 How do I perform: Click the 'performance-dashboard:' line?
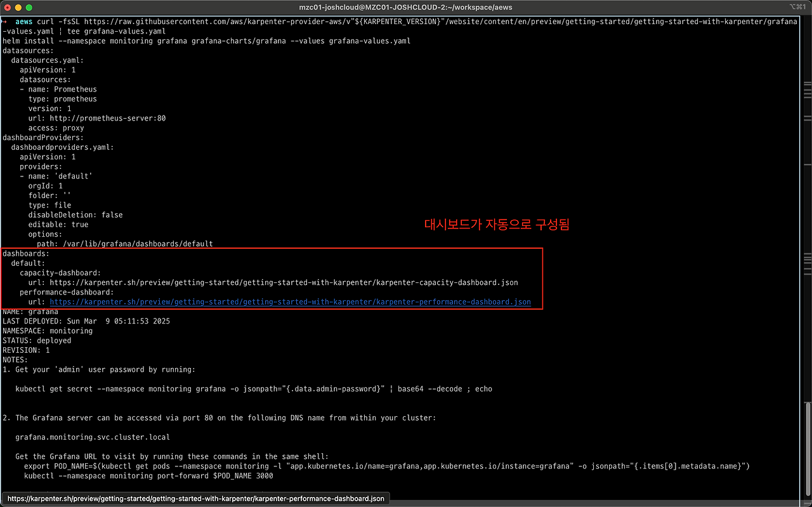[67, 292]
